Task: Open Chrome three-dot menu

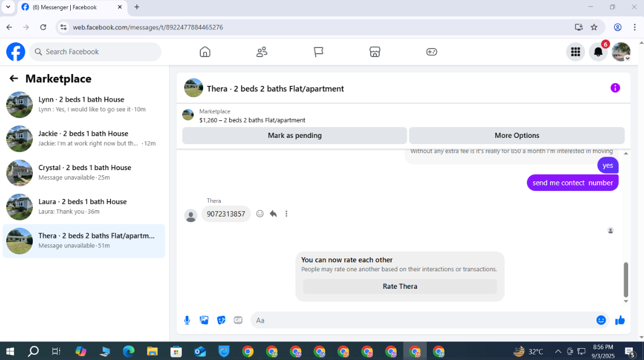Action: pos(634,27)
